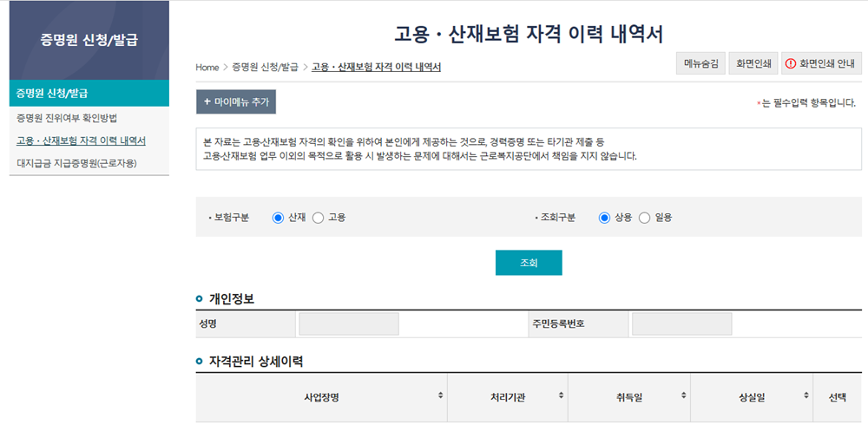Click 고용·산재보험 자격 이력 내역서 breadcrumb link
Image resolution: width=868 pixels, height=431 pixels.
[377, 68]
